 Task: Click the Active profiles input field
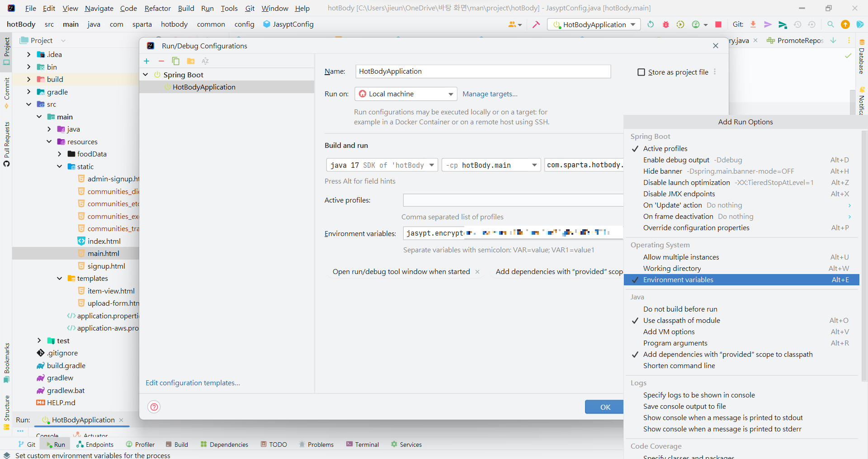[x=513, y=200]
